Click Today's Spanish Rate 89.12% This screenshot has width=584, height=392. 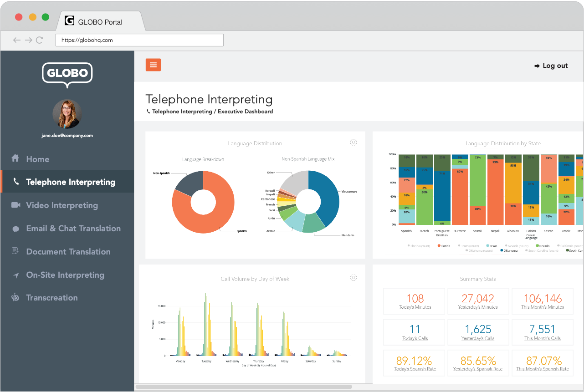(x=414, y=361)
